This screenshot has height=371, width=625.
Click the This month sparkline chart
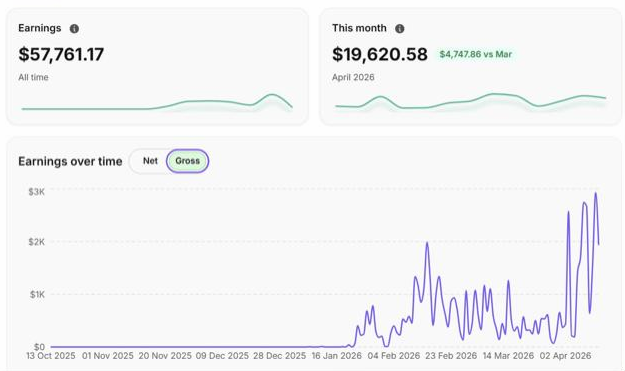tap(471, 101)
